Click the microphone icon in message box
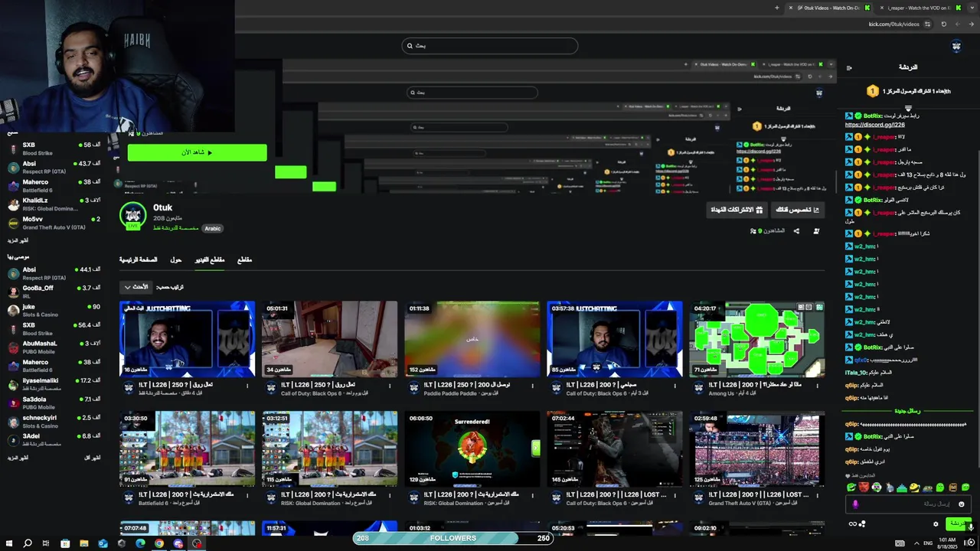The width and height of the screenshot is (980, 551). pyautogui.click(x=855, y=504)
